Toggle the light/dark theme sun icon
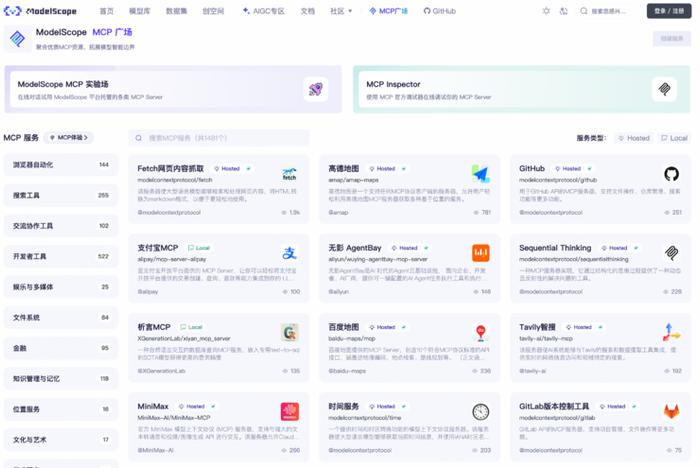700x468 pixels. point(546,11)
